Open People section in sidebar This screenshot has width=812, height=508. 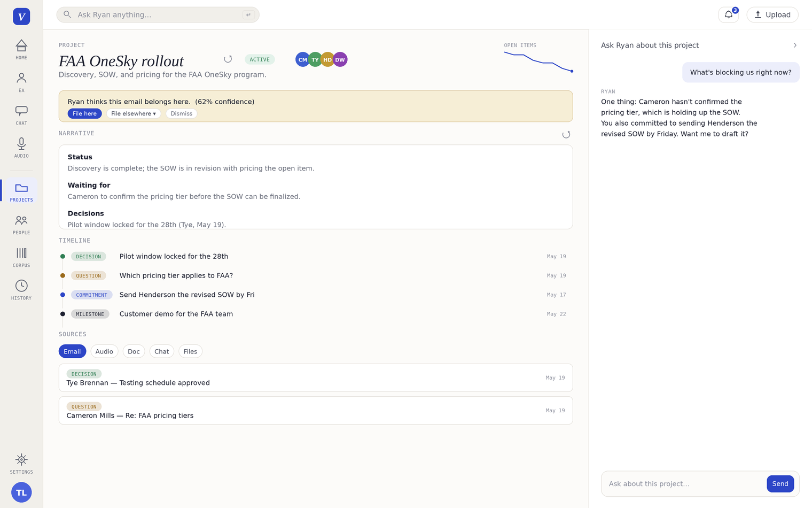coord(21,225)
